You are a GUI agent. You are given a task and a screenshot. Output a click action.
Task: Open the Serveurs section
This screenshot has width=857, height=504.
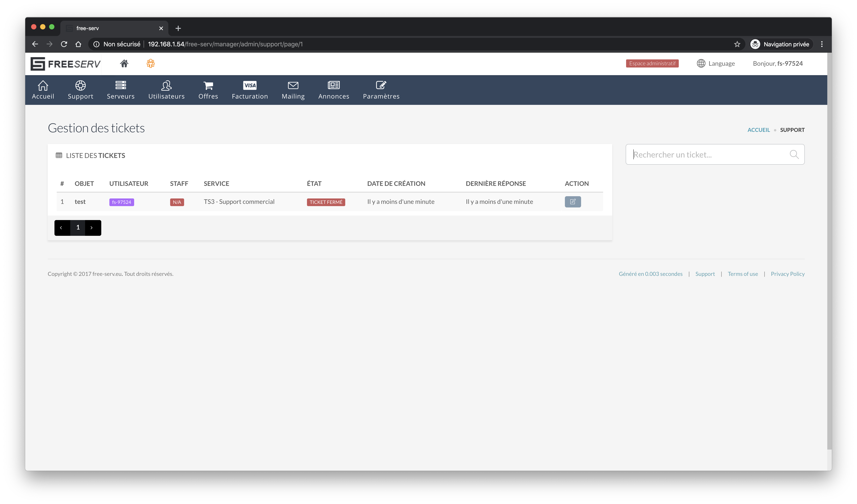[x=120, y=90]
